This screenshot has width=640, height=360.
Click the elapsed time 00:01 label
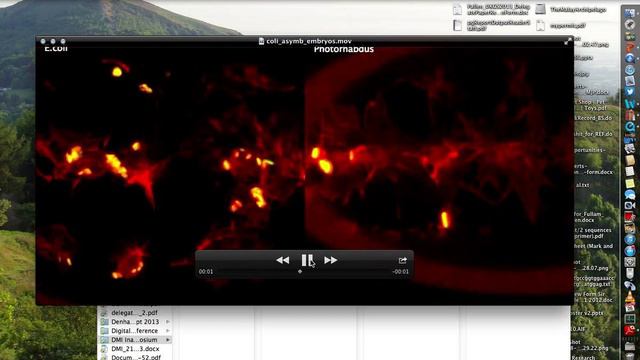coord(206,272)
